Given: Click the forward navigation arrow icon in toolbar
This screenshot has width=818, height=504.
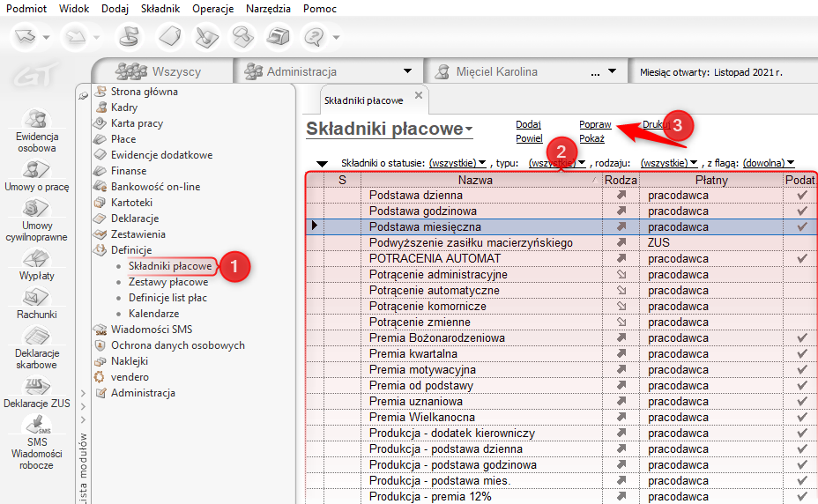Looking at the screenshot, I should [x=75, y=36].
